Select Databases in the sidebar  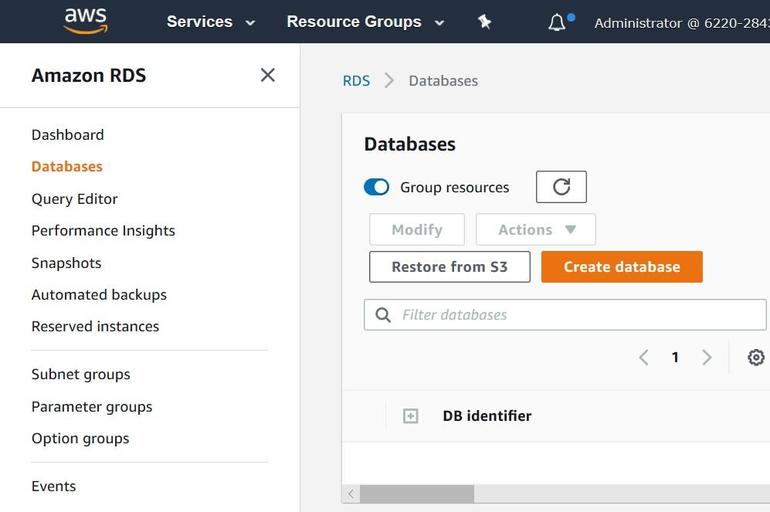(x=67, y=166)
